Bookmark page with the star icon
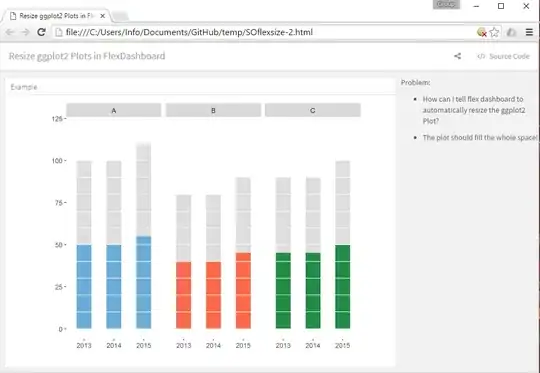 coord(494,32)
